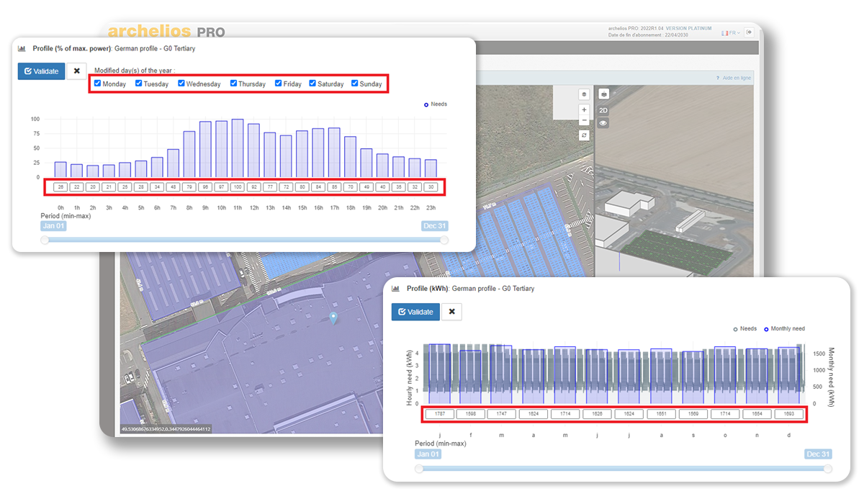Viewport: 864px width, 504px height.
Task: Switch the map to 2D mode
Action: 603,109
